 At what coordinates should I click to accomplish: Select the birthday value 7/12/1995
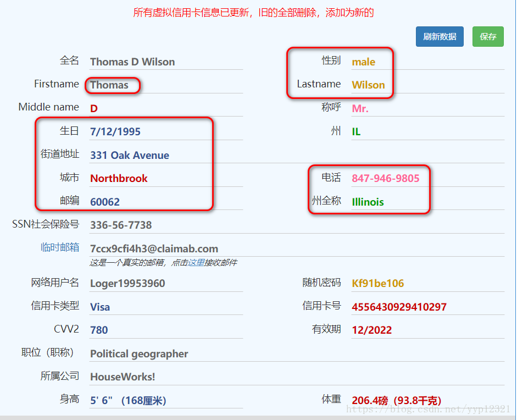115,131
